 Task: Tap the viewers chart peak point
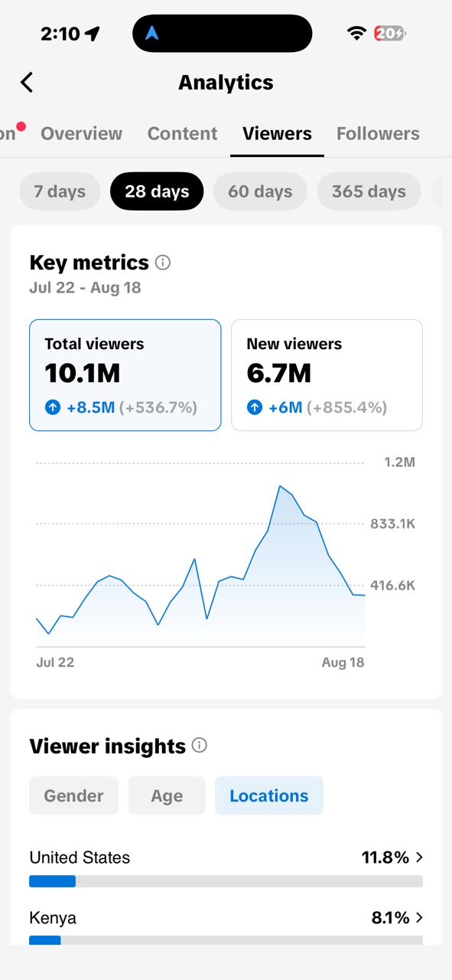(x=281, y=485)
